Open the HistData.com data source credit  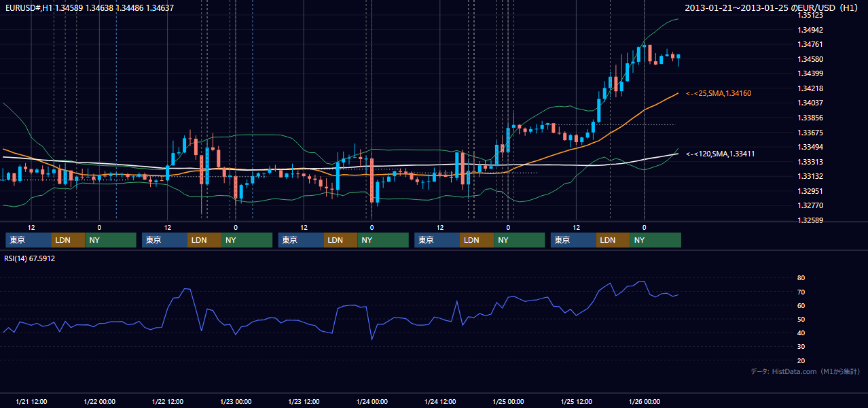tap(806, 371)
